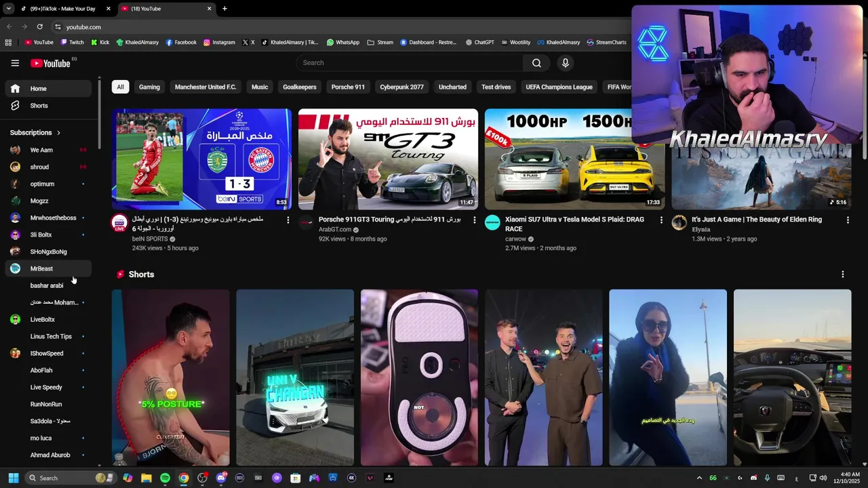
Task: Open Chrome tab search dropdown arrow
Action: click(x=8, y=9)
